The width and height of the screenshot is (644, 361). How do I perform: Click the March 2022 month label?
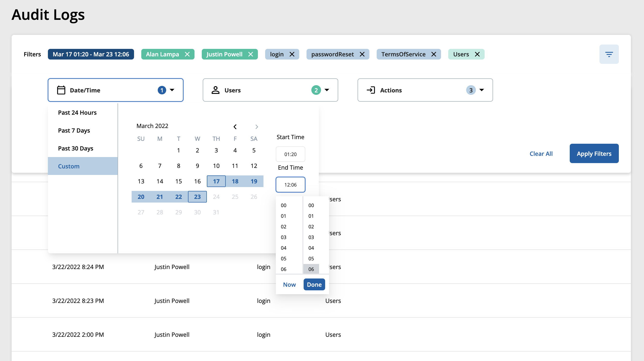152,126
